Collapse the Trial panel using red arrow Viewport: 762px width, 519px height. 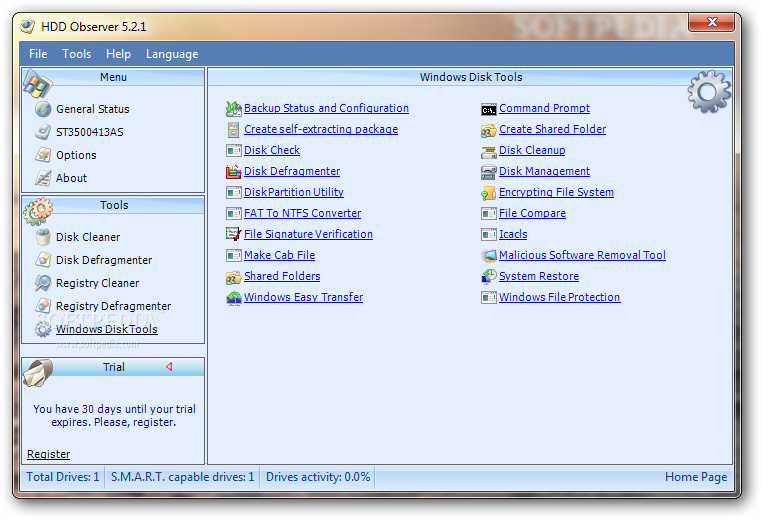pyautogui.click(x=169, y=366)
